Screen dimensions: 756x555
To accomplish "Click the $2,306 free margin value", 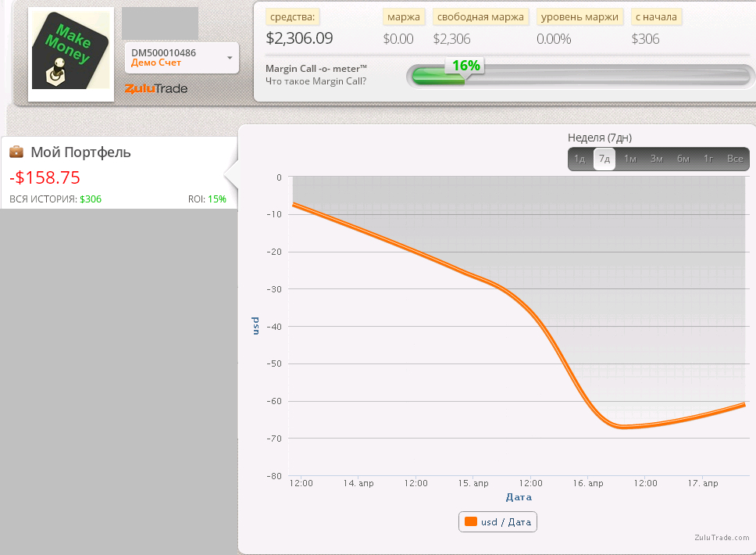I will coord(451,39).
